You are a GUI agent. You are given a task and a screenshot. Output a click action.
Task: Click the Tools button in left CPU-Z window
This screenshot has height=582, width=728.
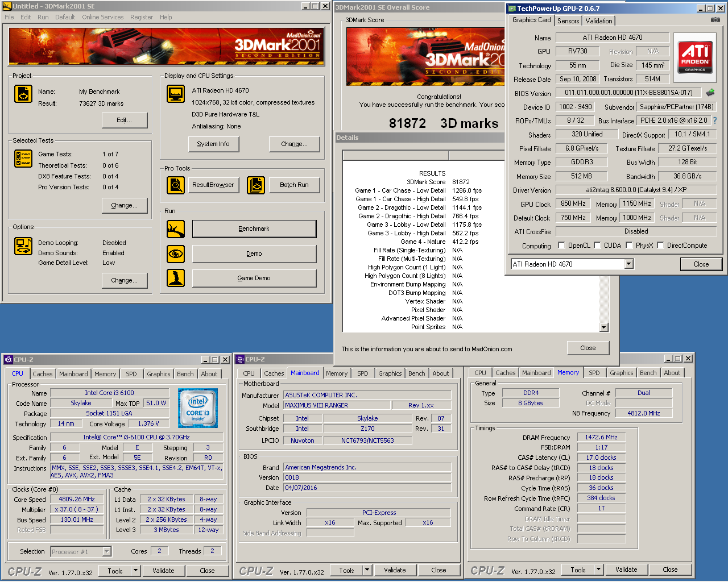click(x=115, y=571)
